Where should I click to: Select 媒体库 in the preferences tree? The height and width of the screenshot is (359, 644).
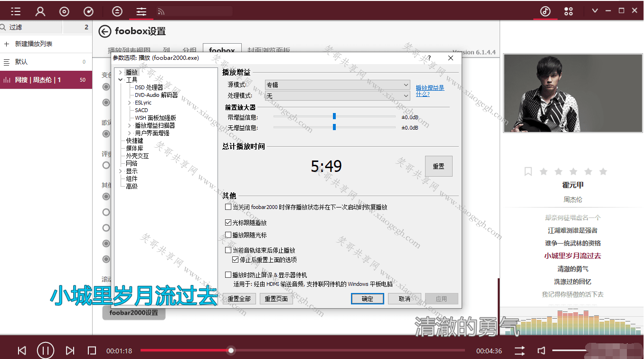pyautogui.click(x=134, y=148)
